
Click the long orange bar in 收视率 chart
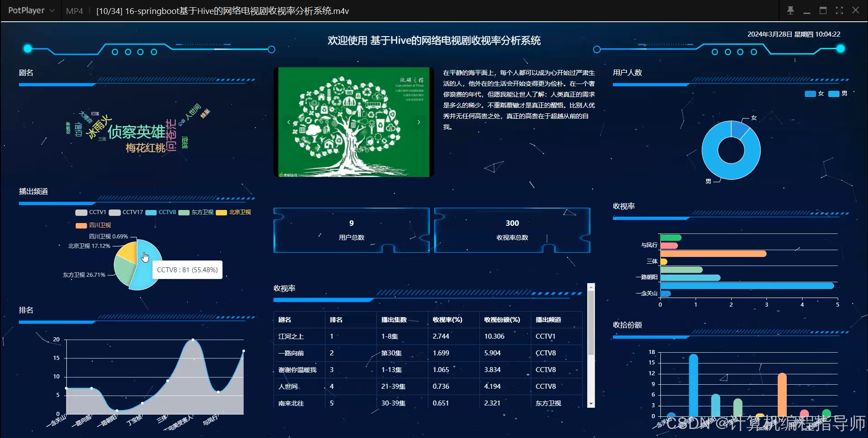pyautogui.click(x=713, y=254)
